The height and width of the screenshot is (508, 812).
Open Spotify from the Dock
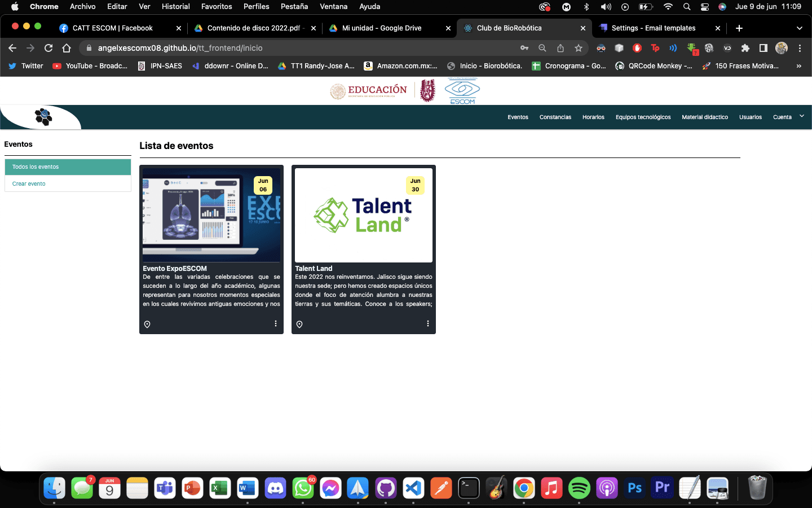[x=579, y=488]
